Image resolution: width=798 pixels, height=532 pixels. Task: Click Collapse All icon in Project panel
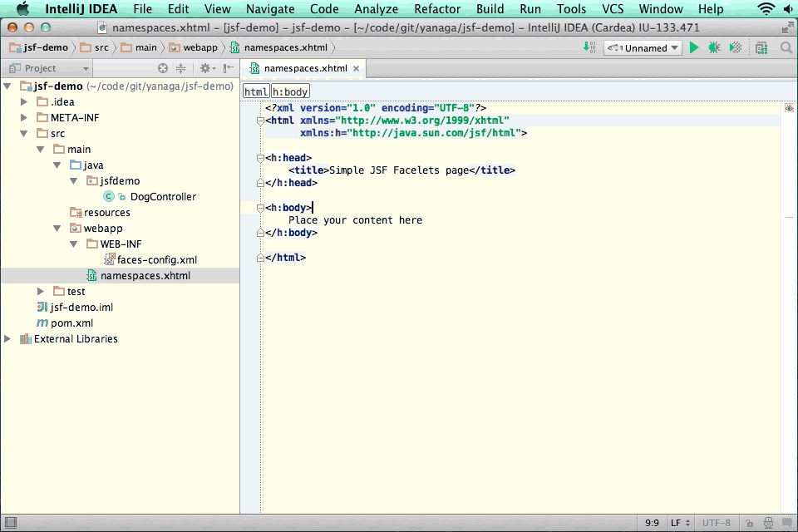click(180, 67)
